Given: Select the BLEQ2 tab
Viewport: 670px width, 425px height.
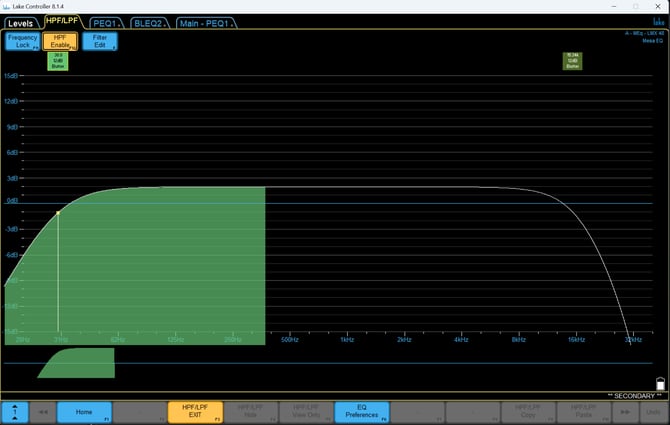Looking at the screenshot, I should [x=149, y=22].
